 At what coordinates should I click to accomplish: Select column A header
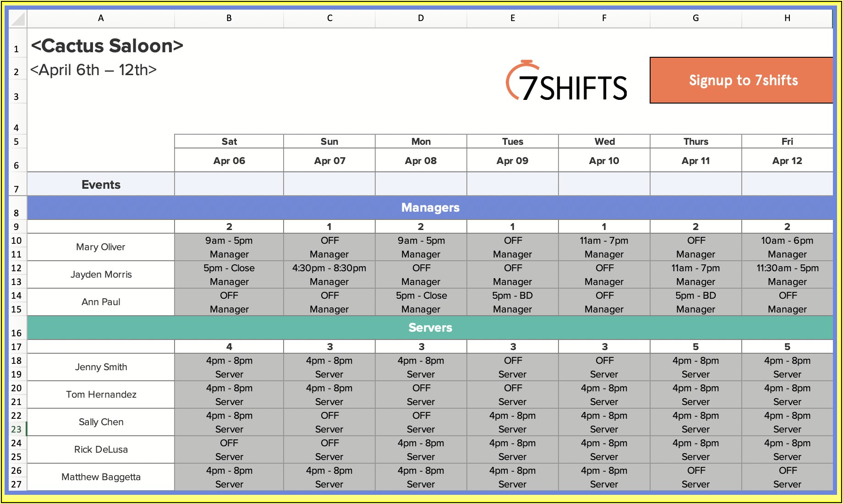(x=101, y=18)
